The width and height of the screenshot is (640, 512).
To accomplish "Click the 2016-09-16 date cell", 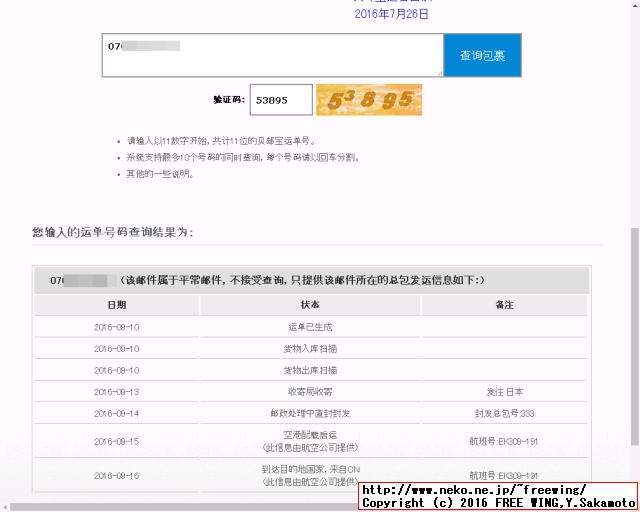I will [117, 476].
